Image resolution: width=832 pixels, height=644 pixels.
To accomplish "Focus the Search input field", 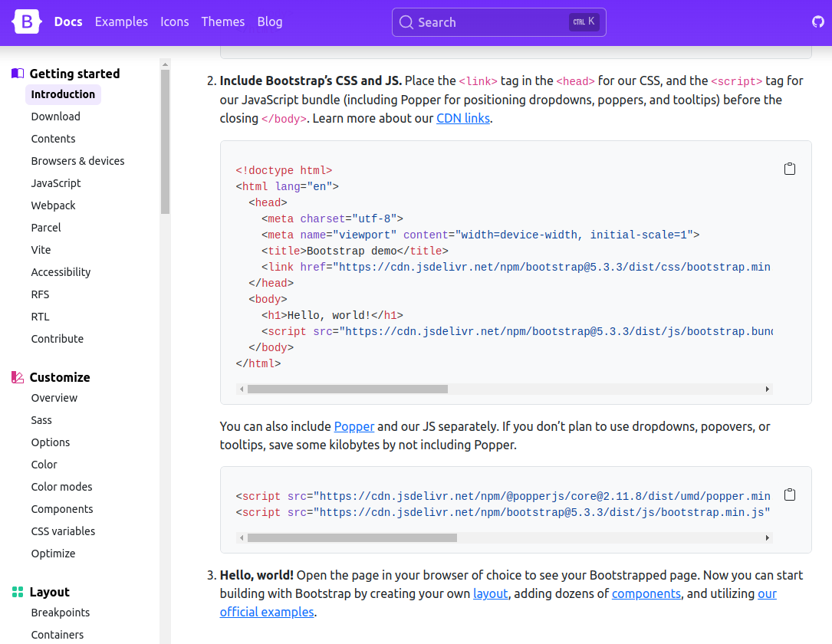I will click(498, 22).
